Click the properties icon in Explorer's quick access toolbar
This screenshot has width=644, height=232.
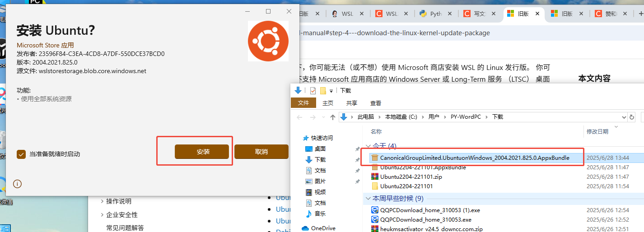(313, 91)
